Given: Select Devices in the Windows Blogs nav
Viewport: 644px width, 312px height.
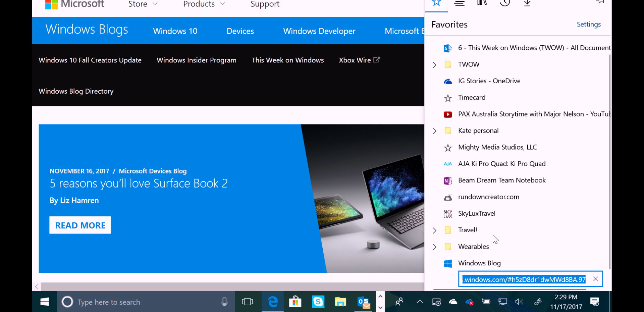Looking at the screenshot, I should pyautogui.click(x=240, y=31).
